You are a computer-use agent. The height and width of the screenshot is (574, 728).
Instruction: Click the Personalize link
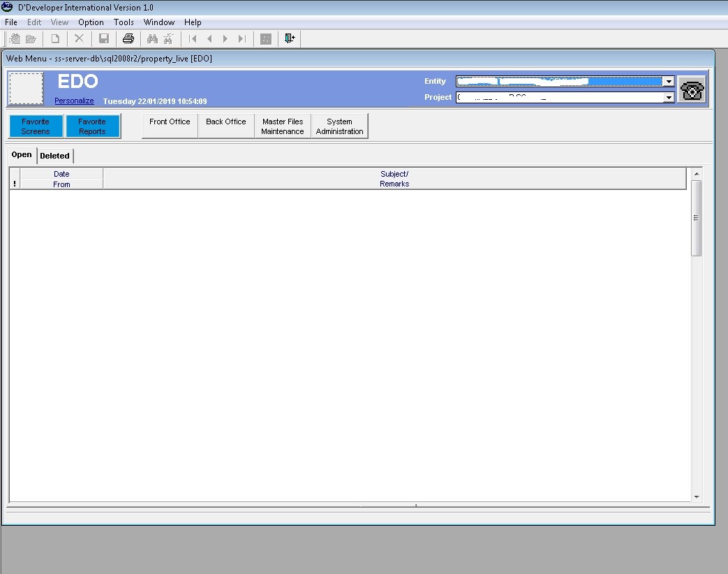tap(74, 101)
